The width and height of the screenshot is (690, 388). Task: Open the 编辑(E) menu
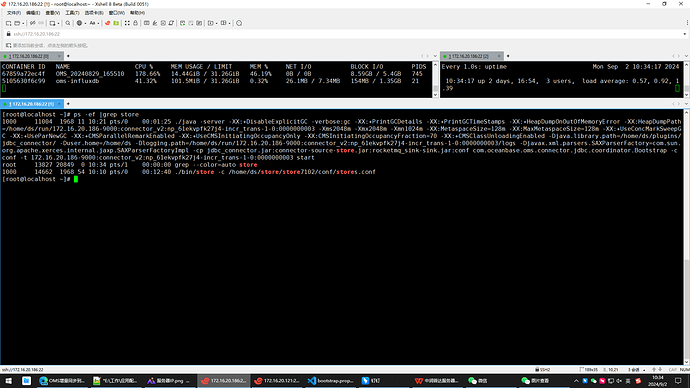click(x=33, y=13)
